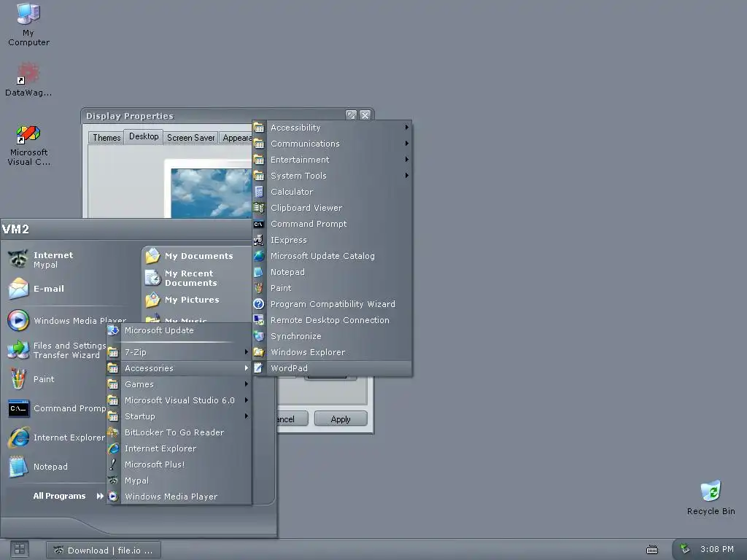Click the on-screen keyboard tray icon
Image resolution: width=747 pixels, height=560 pixels.
[x=651, y=550]
